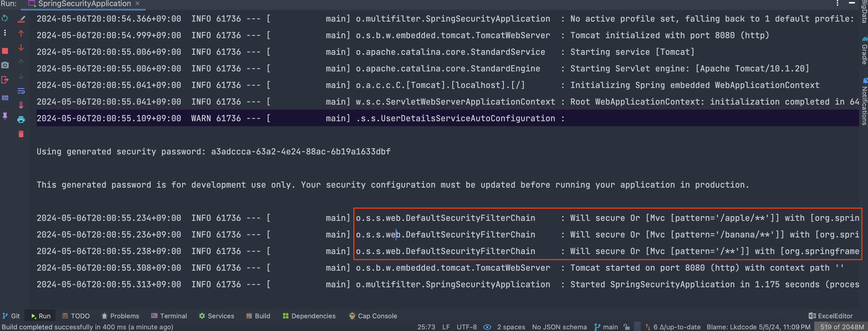Open the No JSON schema selector

point(559,327)
